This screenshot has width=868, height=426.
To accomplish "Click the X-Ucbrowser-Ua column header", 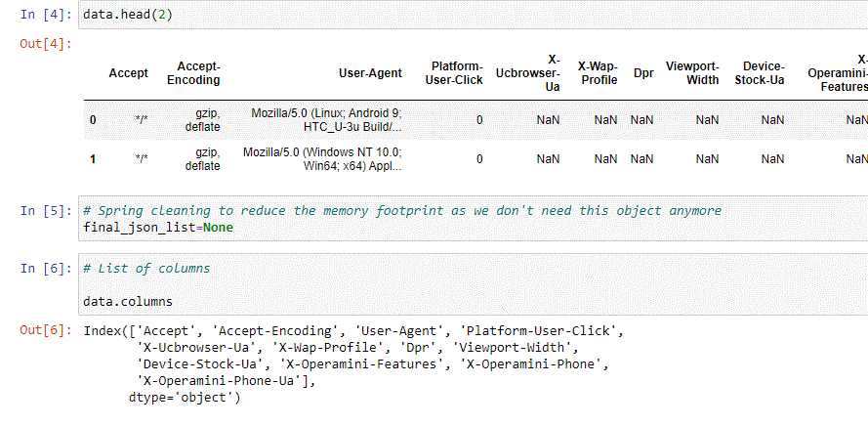I will click(528, 73).
